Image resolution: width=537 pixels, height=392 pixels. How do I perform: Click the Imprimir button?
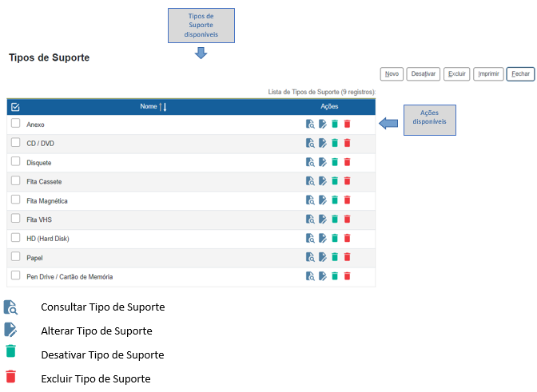click(x=487, y=73)
